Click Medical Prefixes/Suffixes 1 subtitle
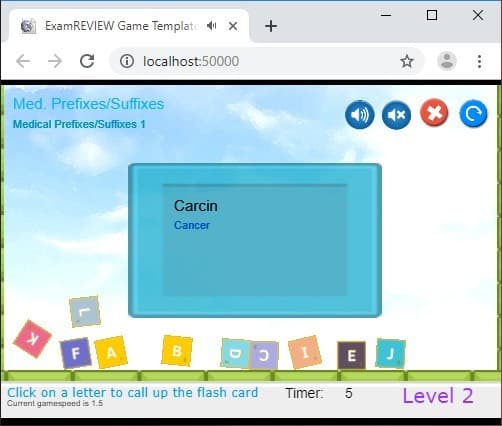The height and width of the screenshot is (426, 502). (79, 124)
